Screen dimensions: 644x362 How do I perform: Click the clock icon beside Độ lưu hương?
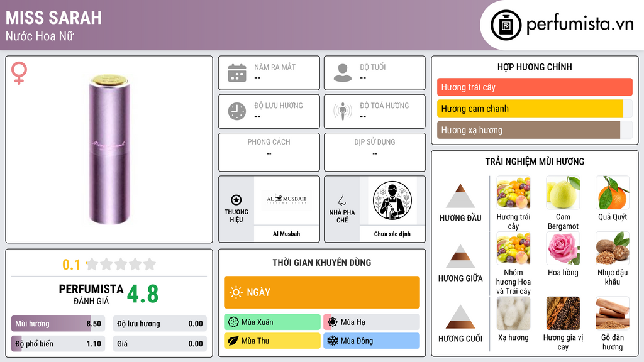coord(237,111)
